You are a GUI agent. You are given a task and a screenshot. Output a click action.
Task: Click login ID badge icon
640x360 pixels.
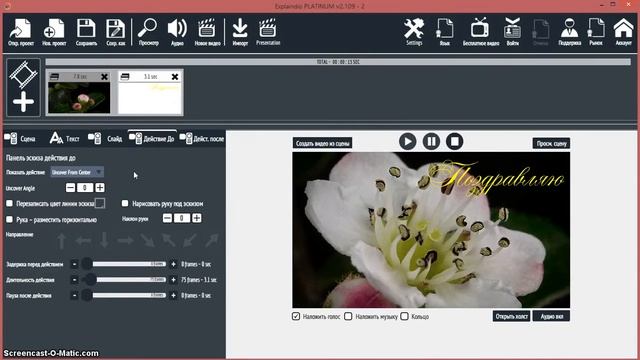(x=512, y=32)
